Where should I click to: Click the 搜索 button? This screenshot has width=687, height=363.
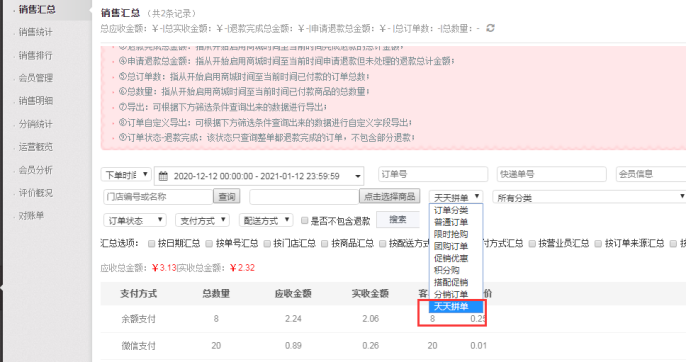point(397,219)
